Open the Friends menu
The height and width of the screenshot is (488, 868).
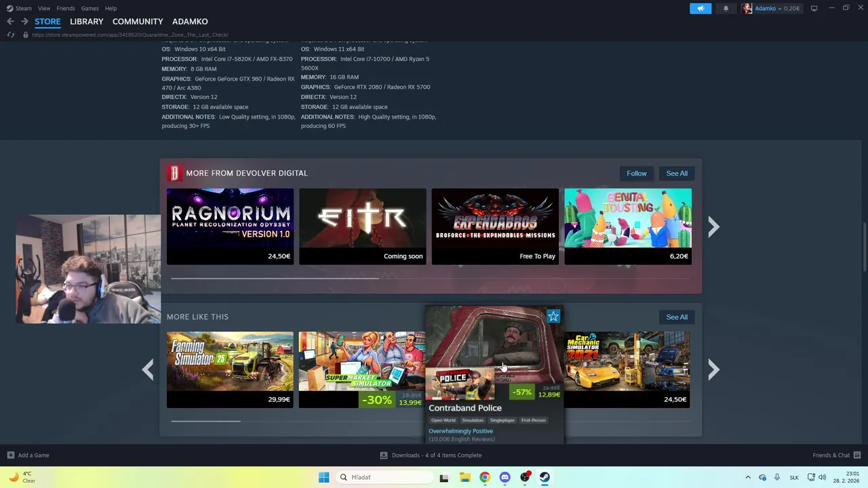[66, 8]
